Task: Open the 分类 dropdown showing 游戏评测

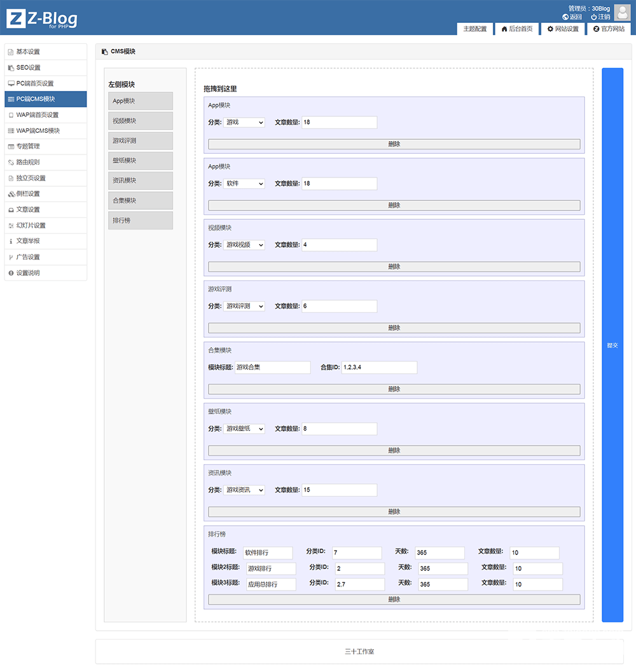Action: (x=244, y=306)
